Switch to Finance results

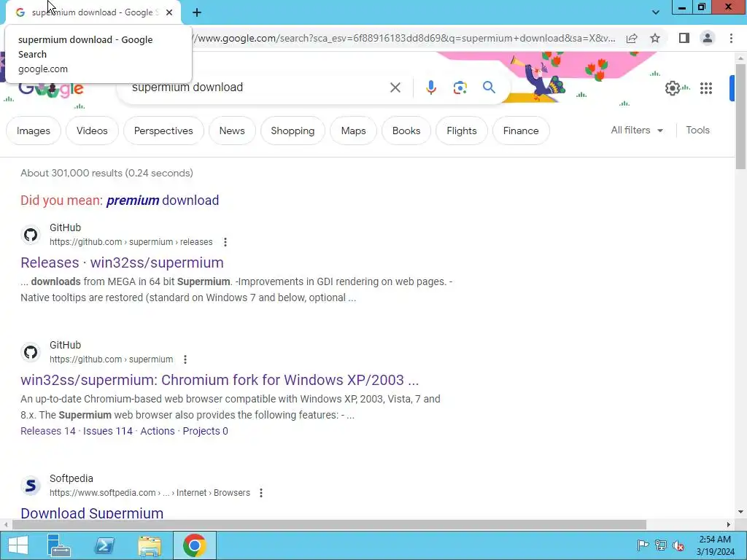click(x=521, y=131)
